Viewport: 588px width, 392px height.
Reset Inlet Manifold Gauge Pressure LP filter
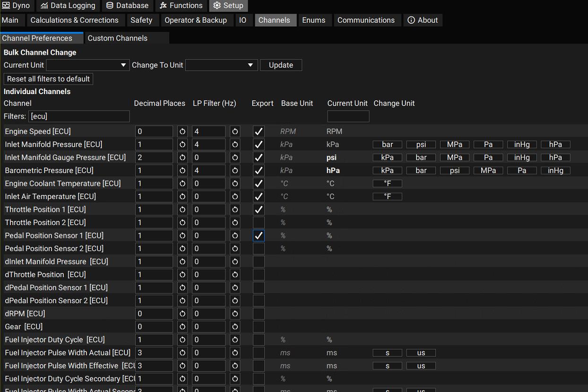(x=235, y=157)
